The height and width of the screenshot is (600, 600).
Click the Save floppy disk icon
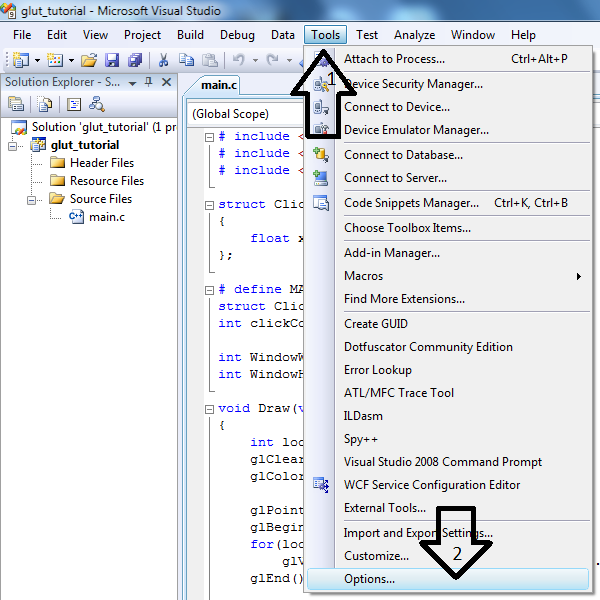(x=112, y=60)
